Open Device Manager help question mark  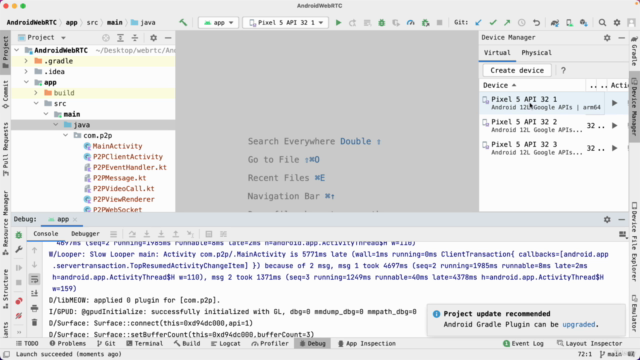pyautogui.click(x=563, y=70)
